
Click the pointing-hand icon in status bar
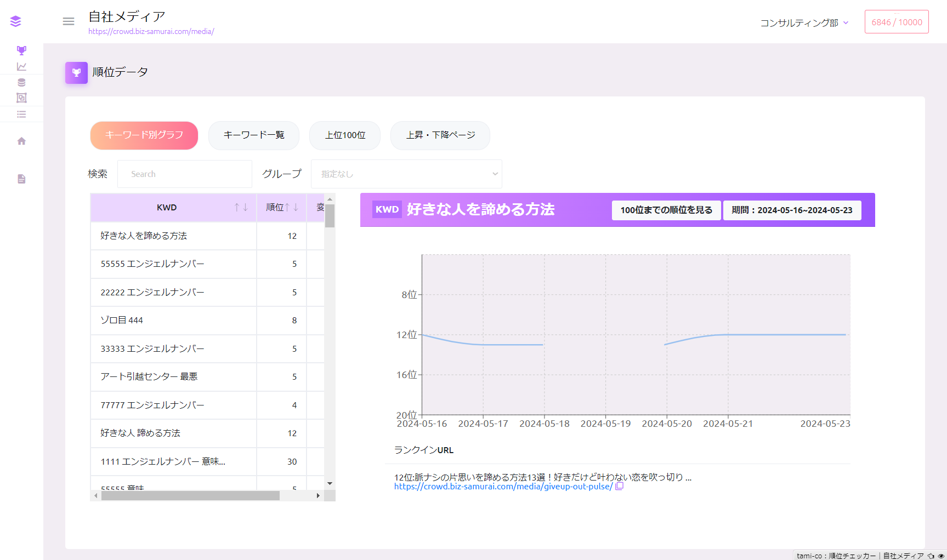[x=931, y=556]
